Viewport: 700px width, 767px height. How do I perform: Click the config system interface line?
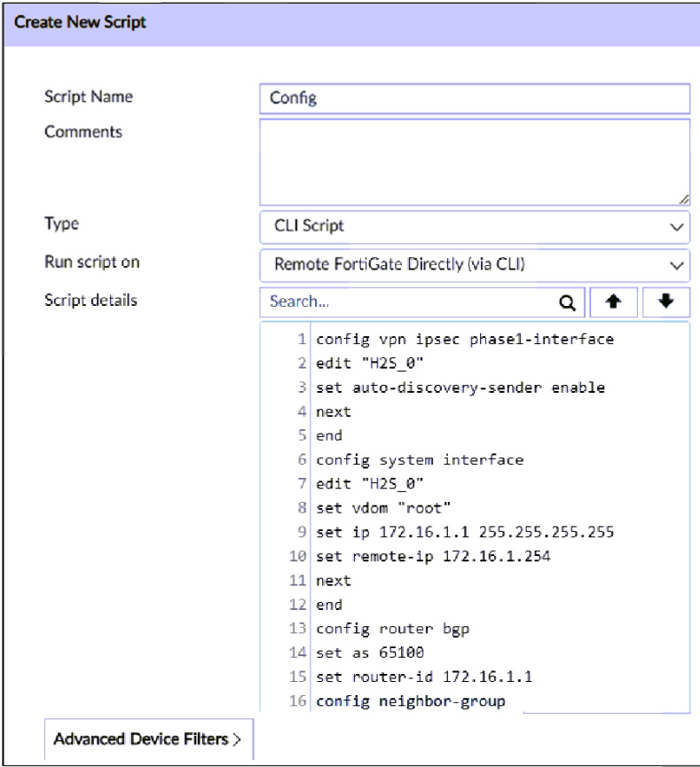coord(420,459)
